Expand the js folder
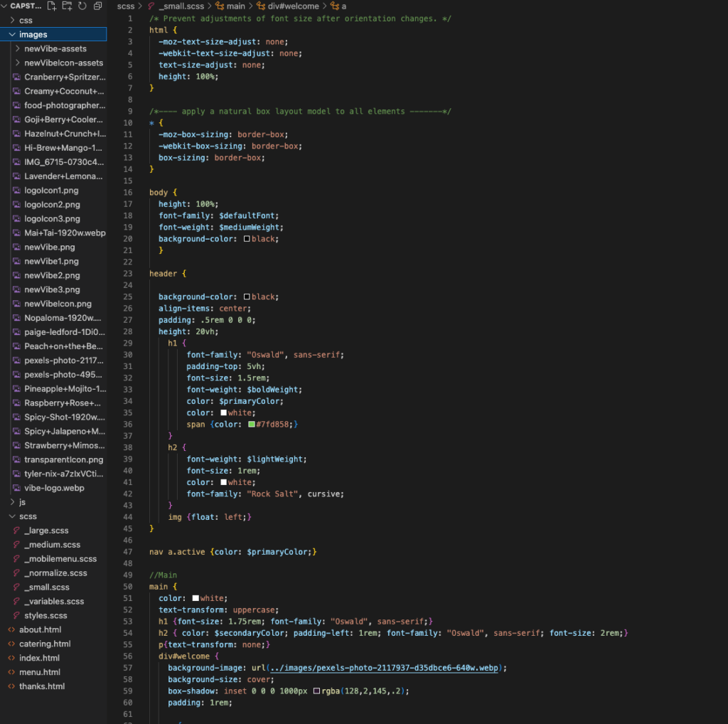The image size is (728, 724). [x=12, y=502]
